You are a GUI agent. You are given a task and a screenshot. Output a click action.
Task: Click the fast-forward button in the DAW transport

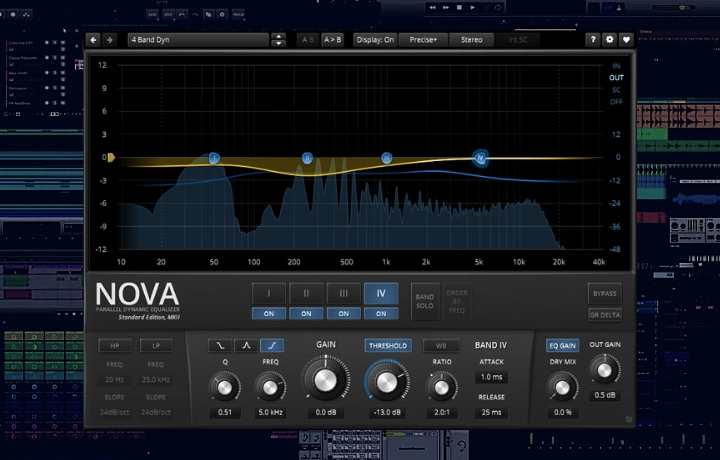click(445, 7)
